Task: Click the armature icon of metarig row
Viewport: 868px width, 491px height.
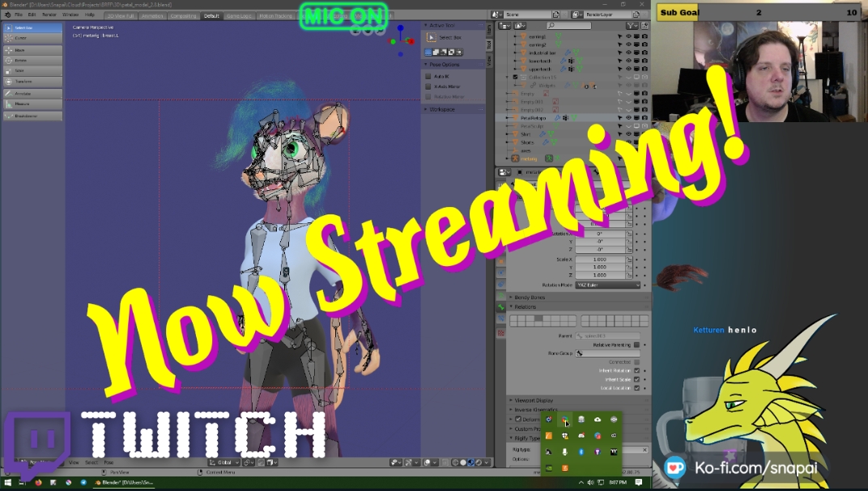Action: [x=515, y=159]
